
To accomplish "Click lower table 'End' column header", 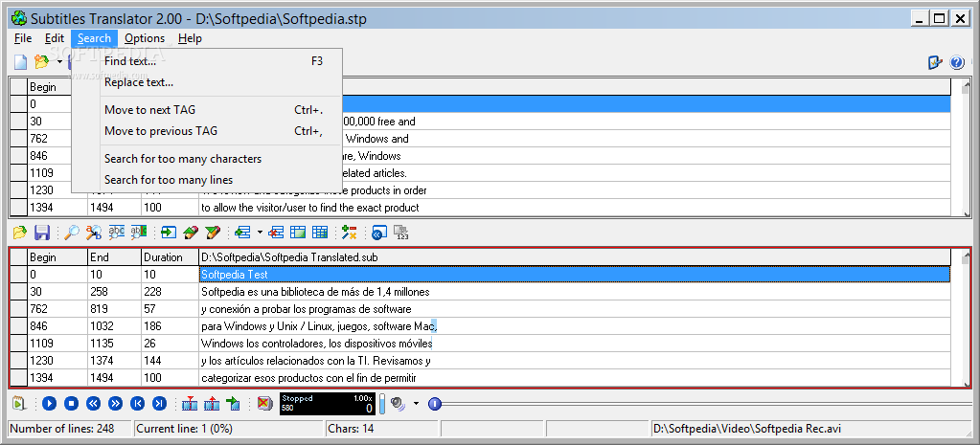I will (x=114, y=257).
